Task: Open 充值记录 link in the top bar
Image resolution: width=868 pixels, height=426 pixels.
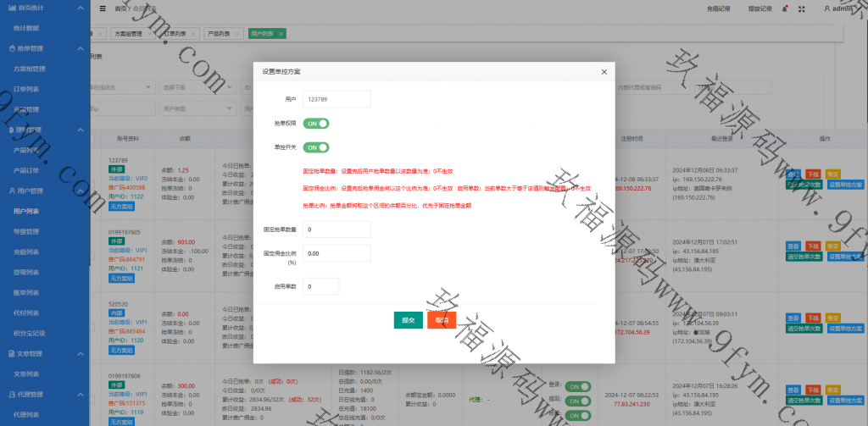Action: pos(717,8)
